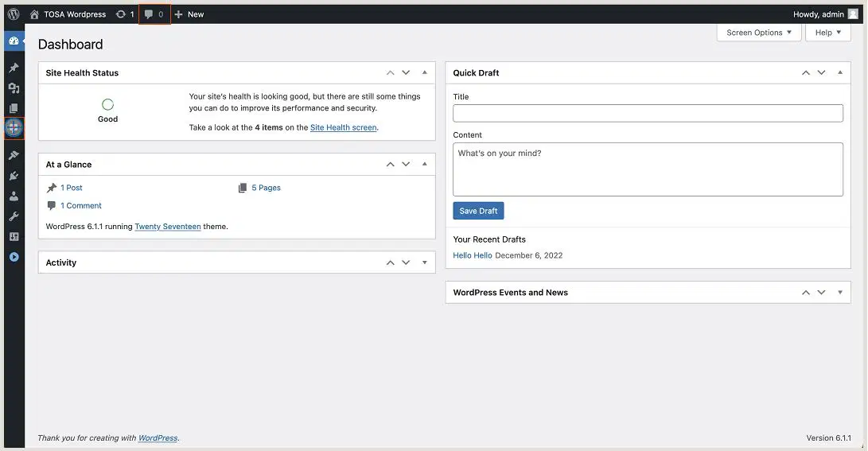Open the admin avatar profile picture
Screen dimensions: 868x451
853,14
